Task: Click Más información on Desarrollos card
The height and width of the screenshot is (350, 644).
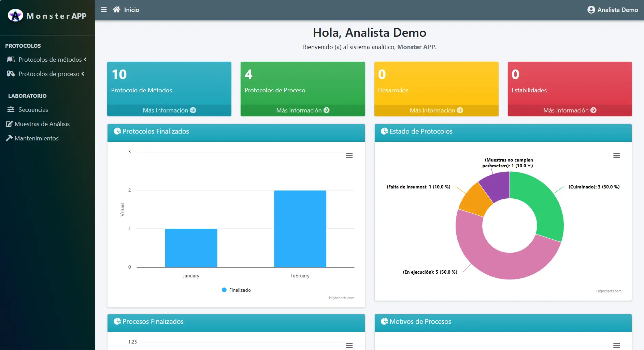Action: (x=436, y=110)
